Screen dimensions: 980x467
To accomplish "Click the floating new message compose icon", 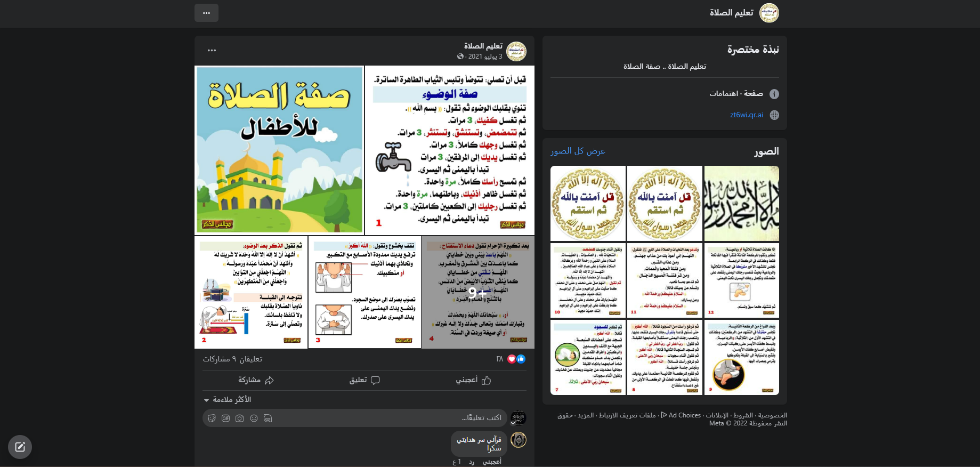I will coord(20,447).
